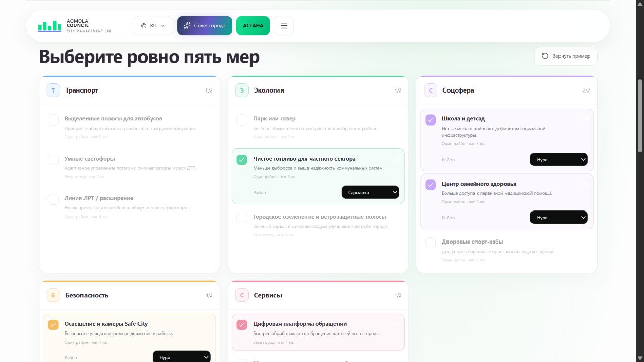Viewport: 644px width, 362px height.
Task: Click the АСТАНА city button
Action: click(253, 25)
